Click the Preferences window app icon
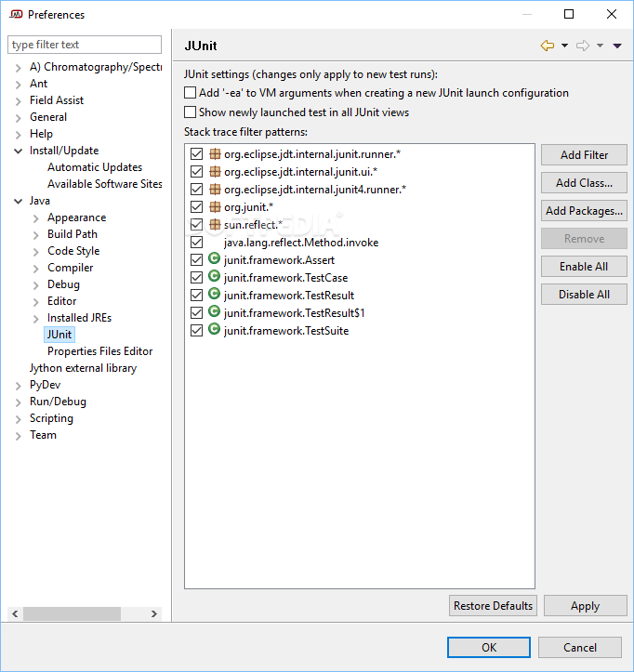This screenshot has width=634, height=672. 16,15
